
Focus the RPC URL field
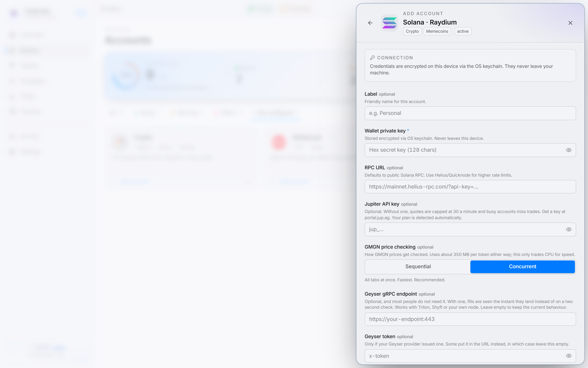[x=470, y=187]
